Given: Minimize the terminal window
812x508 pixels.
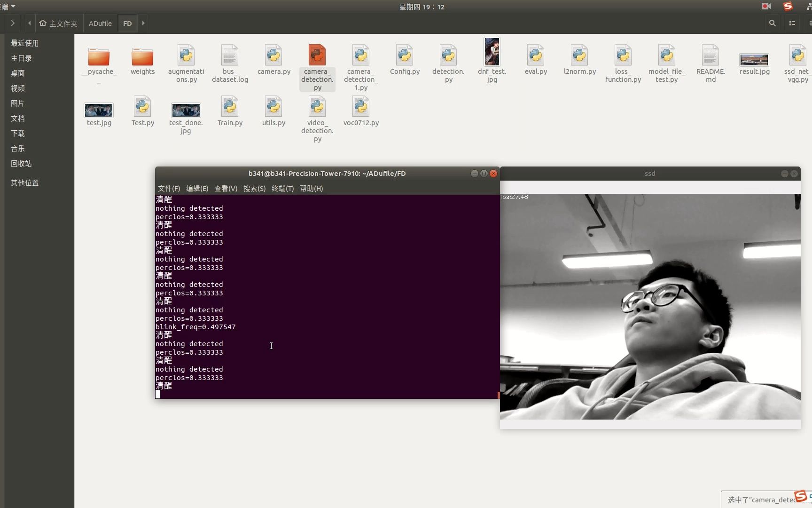Looking at the screenshot, I should click(475, 174).
